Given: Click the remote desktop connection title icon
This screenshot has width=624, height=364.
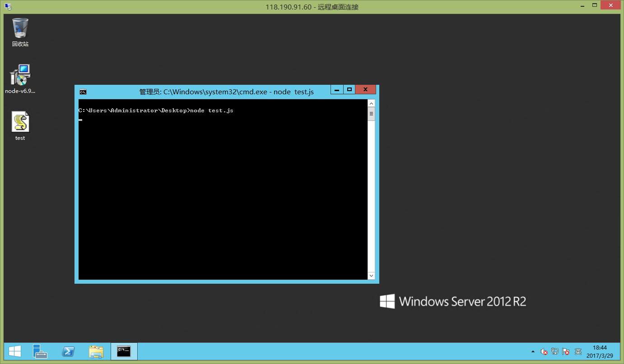Looking at the screenshot, I should 8,7.
